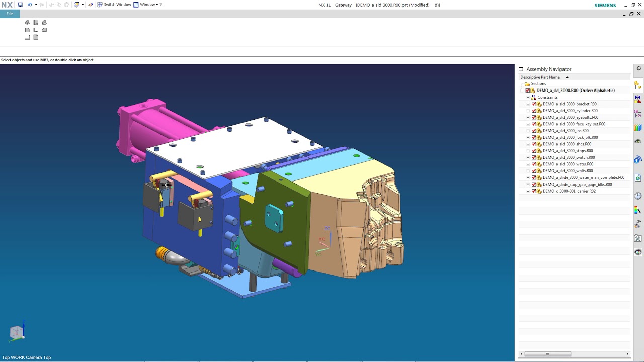Click the Copy icon in the top toolbar
The width and height of the screenshot is (644, 362).
(x=59, y=5)
